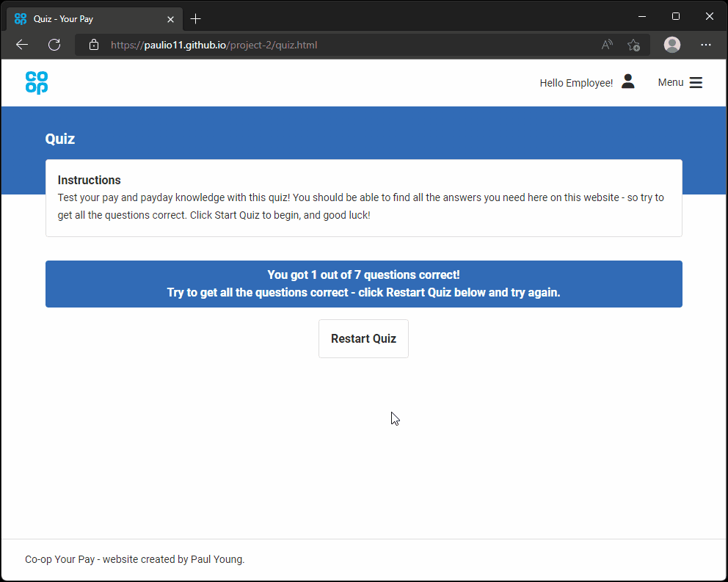Open the hamburger menu icon
This screenshot has width=728, height=582.
(696, 83)
